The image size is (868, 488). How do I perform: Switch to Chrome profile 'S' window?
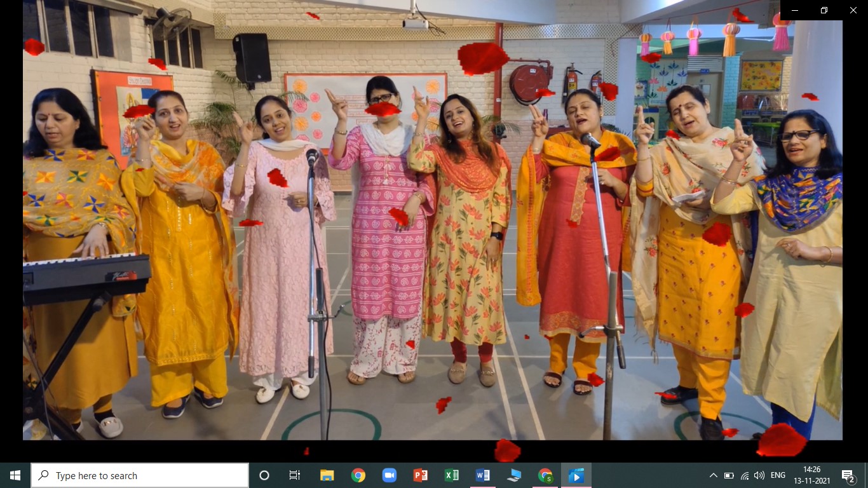545,475
